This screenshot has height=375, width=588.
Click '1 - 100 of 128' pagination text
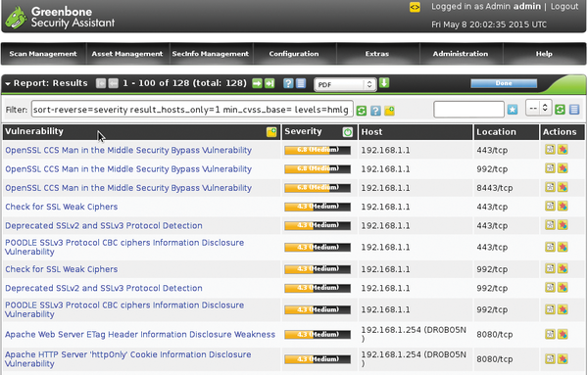click(x=156, y=83)
